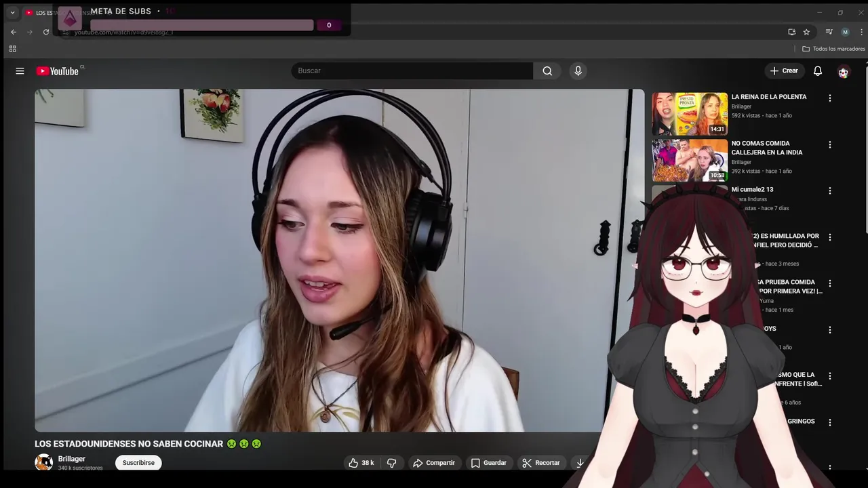Reload the page in the browser

coord(46,32)
